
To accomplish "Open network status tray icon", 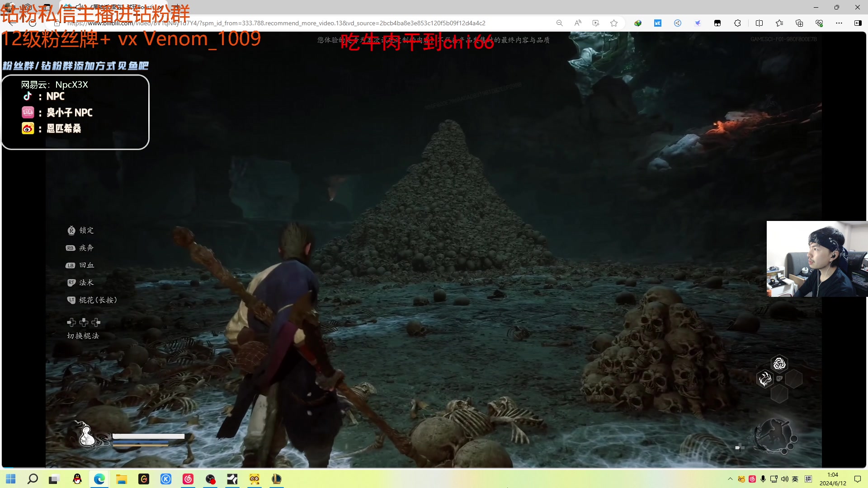I will [774, 479].
